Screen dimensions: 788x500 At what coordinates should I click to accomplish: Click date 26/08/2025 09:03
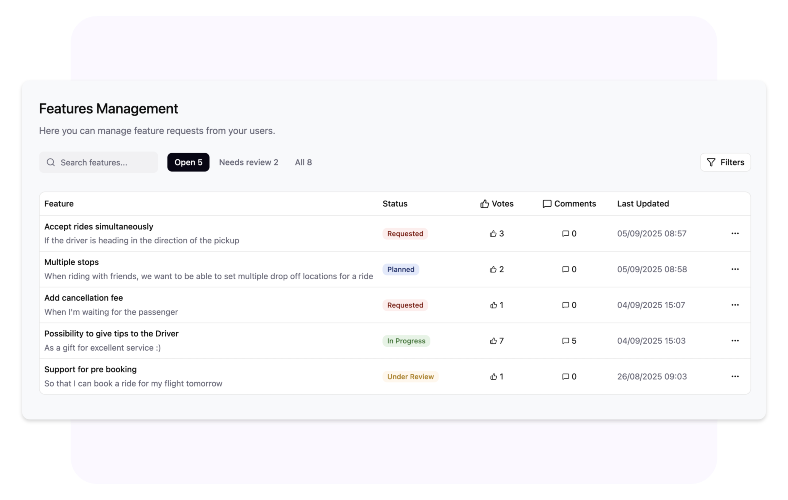tap(652, 376)
